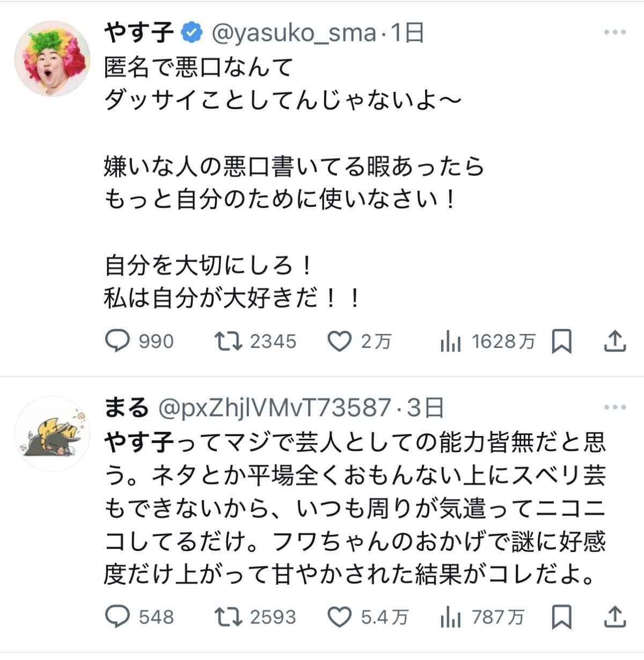
Task: Like やす子's tweet
Action: [x=339, y=342]
